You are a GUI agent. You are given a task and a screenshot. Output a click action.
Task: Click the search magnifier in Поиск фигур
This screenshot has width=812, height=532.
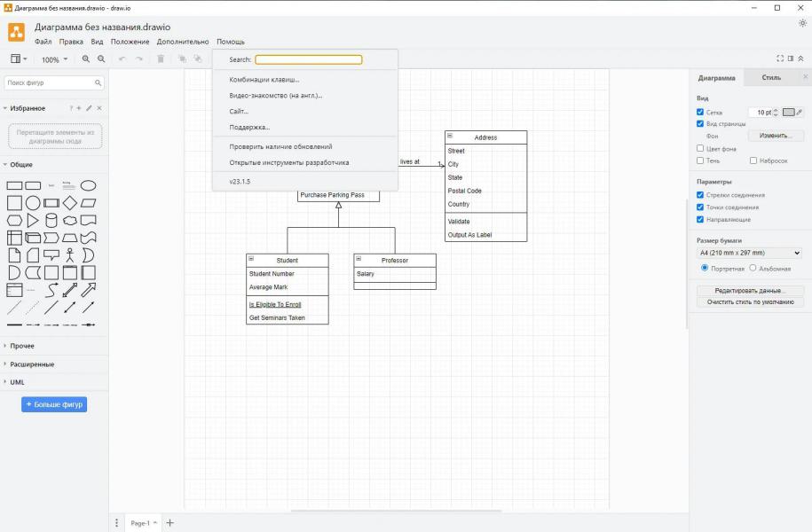(x=98, y=82)
